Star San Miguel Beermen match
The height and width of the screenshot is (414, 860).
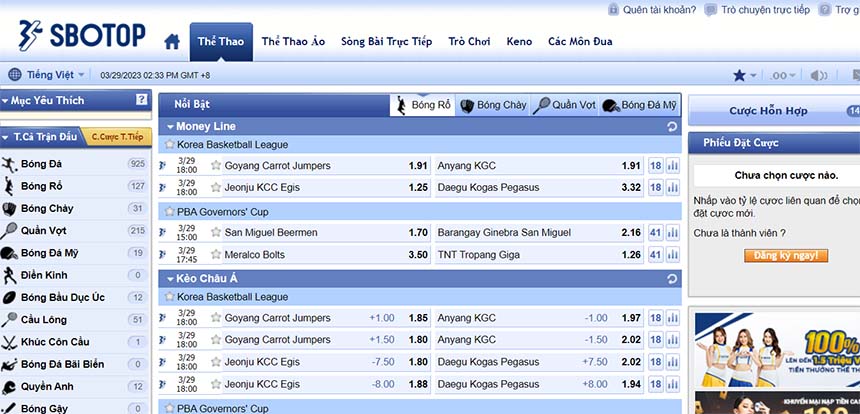tap(216, 232)
